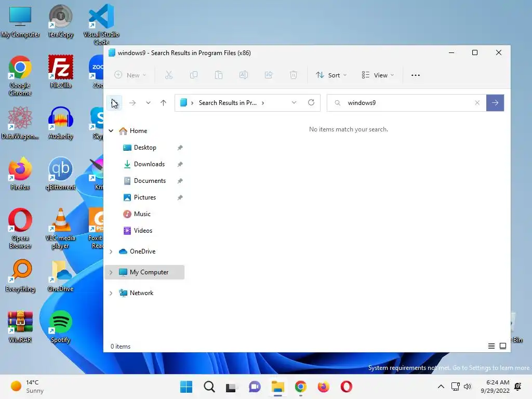The width and height of the screenshot is (532, 399).
Task: Click the Paste clipboard icon
Action: click(x=219, y=75)
